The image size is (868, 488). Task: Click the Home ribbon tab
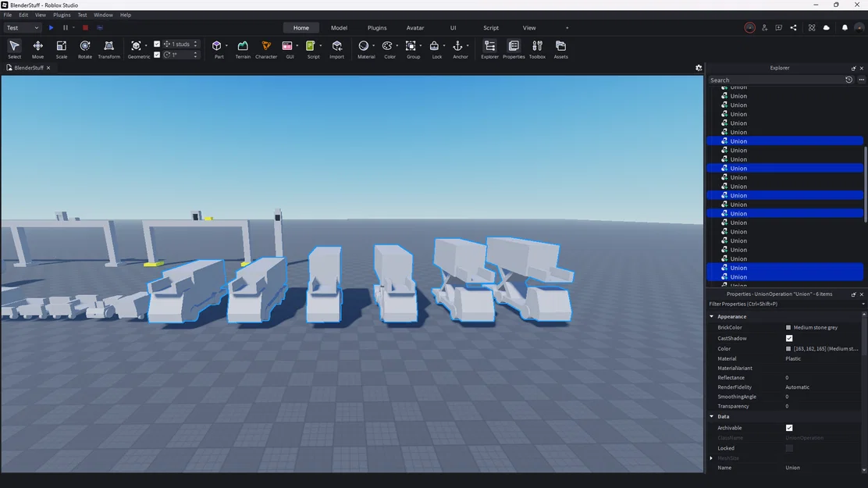[301, 27]
